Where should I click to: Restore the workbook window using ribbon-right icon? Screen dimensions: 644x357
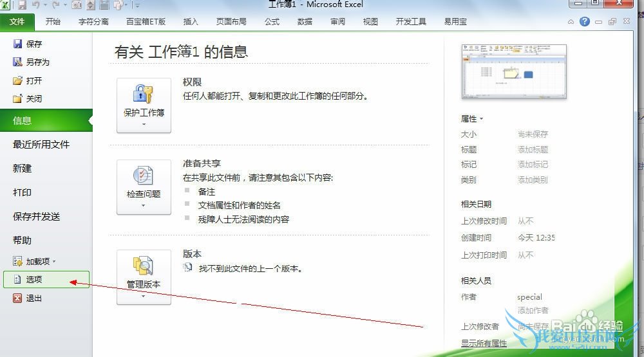coord(612,22)
